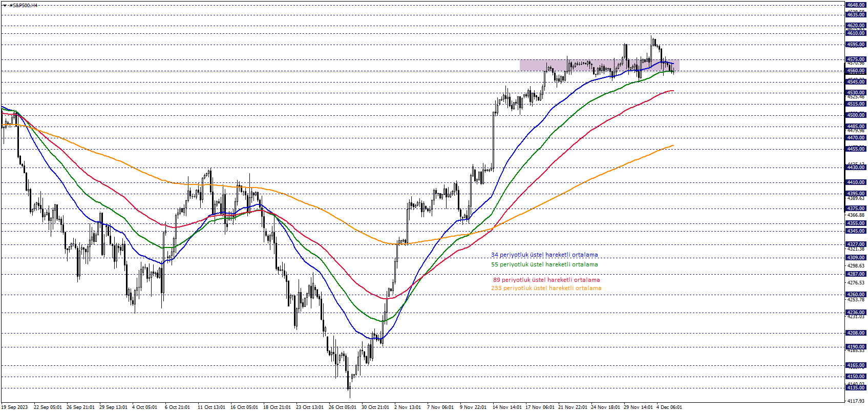
Task: Click the 4560.00 price level label
Action: pos(856,71)
